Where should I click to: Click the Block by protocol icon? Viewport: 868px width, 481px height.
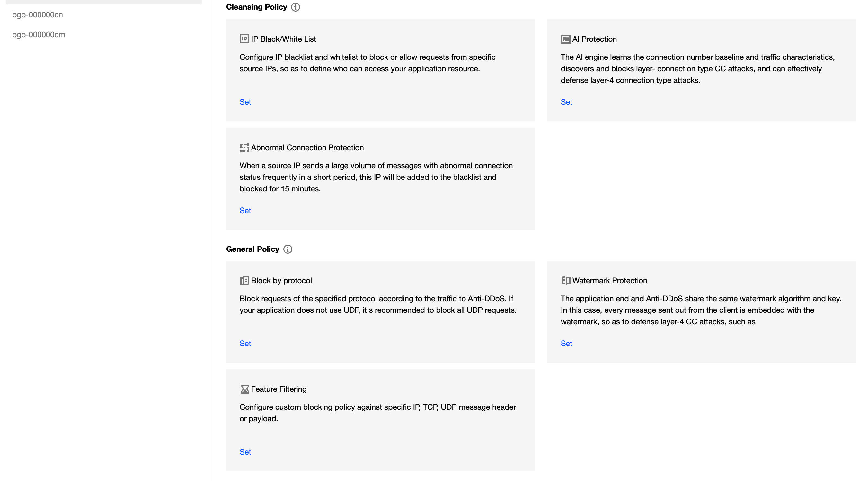[x=244, y=281]
